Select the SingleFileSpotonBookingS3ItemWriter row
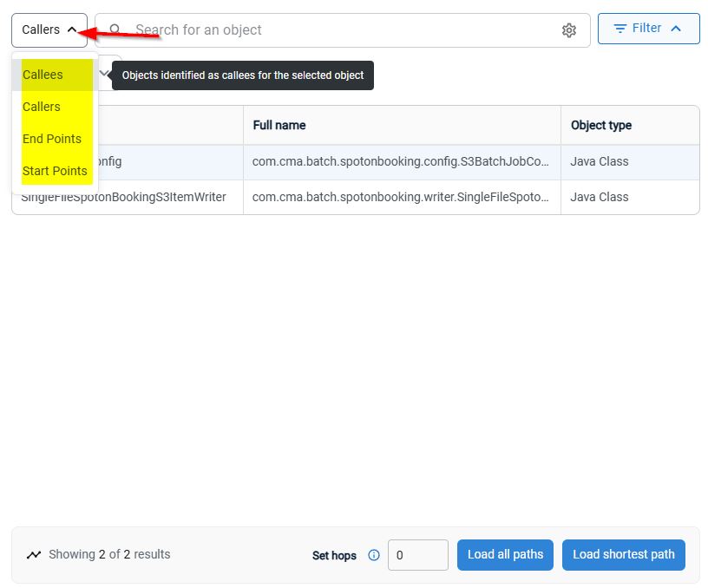708x588 pixels. coord(356,197)
